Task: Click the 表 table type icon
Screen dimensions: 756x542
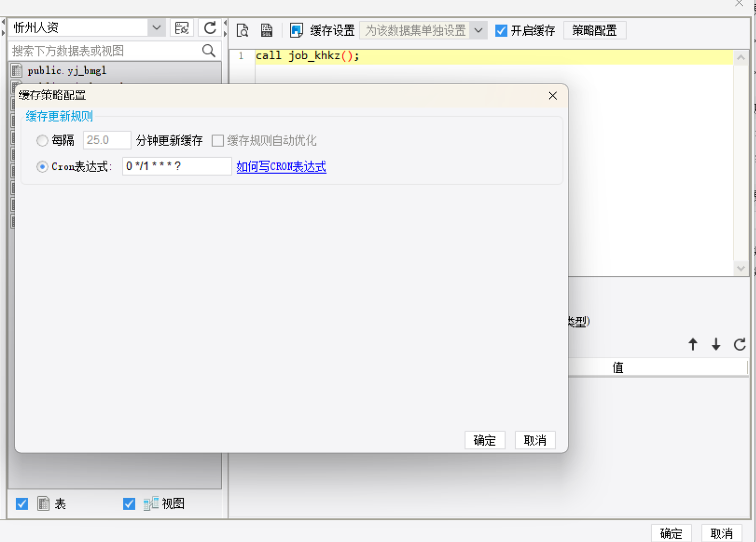Action: point(44,503)
